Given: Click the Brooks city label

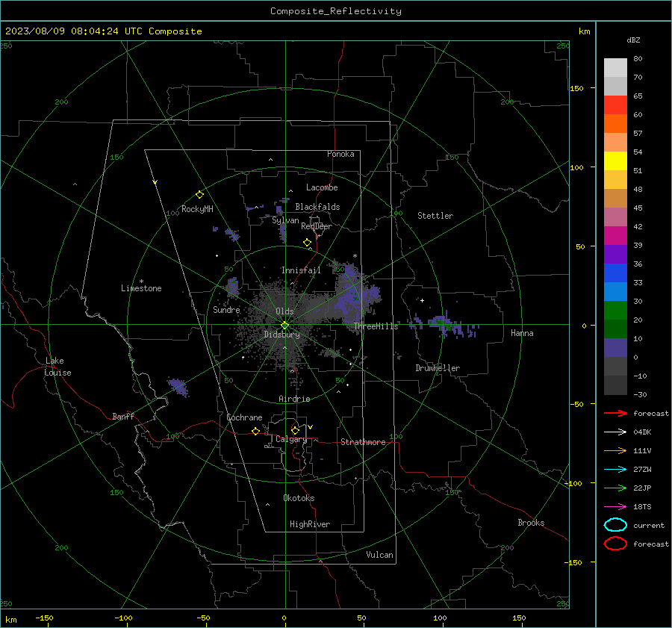Looking at the screenshot, I should click(x=531, y=523).
